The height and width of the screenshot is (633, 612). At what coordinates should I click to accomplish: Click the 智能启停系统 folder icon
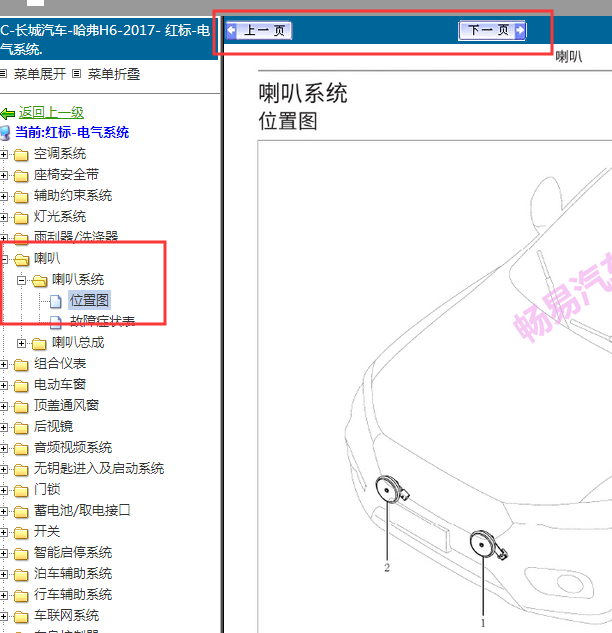21,553
